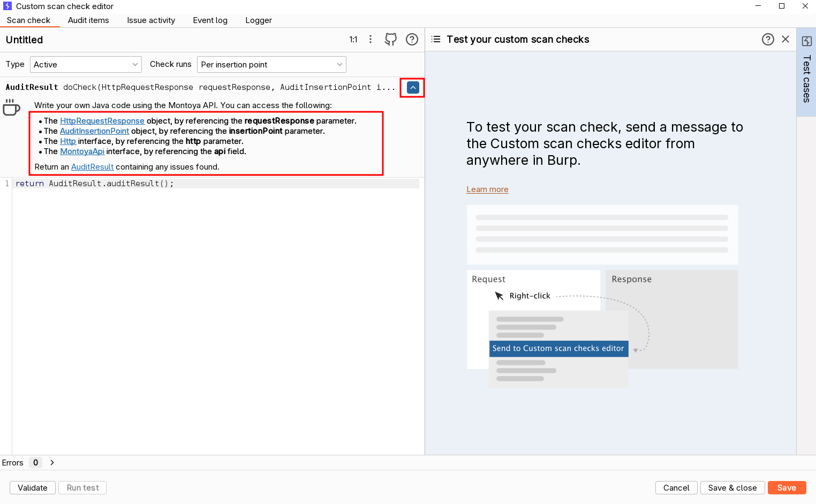Switch to the Event log tab
This screenshot has height=504, width=816.
click(210, 20)
